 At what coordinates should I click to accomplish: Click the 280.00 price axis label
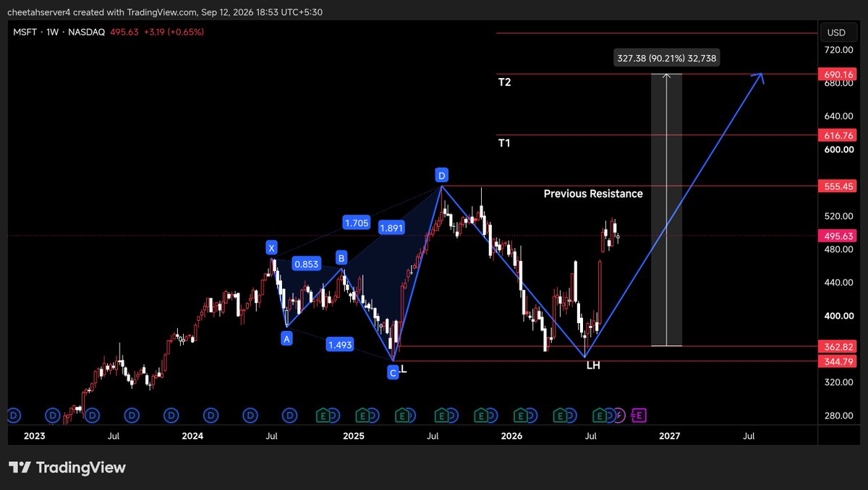[839, 416]
